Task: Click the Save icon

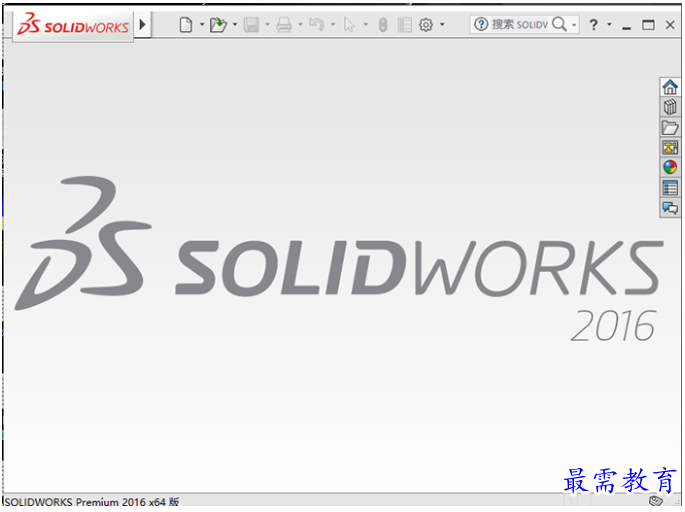Action: coord(251,25)
